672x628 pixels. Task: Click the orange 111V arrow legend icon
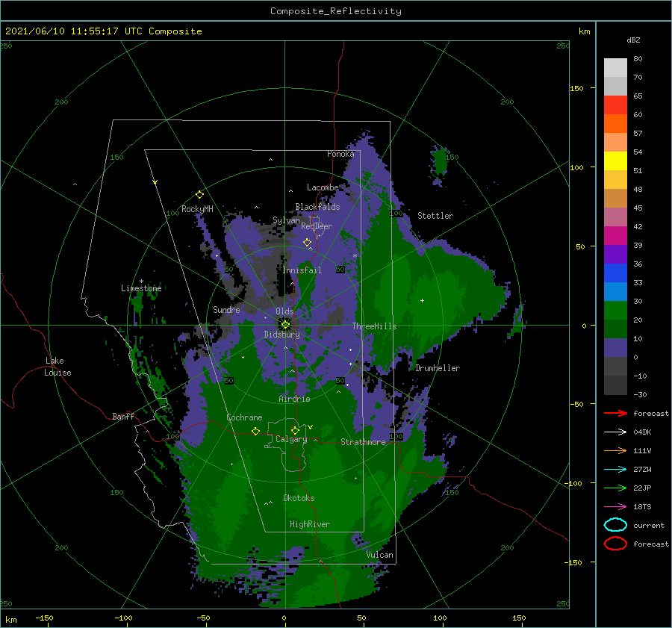tap(615, 450)
